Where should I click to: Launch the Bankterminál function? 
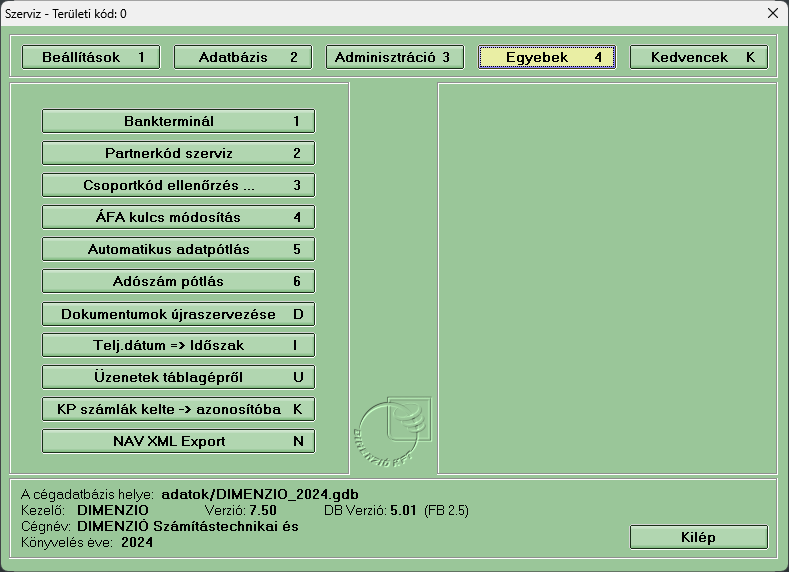click(x=178, y=121)
